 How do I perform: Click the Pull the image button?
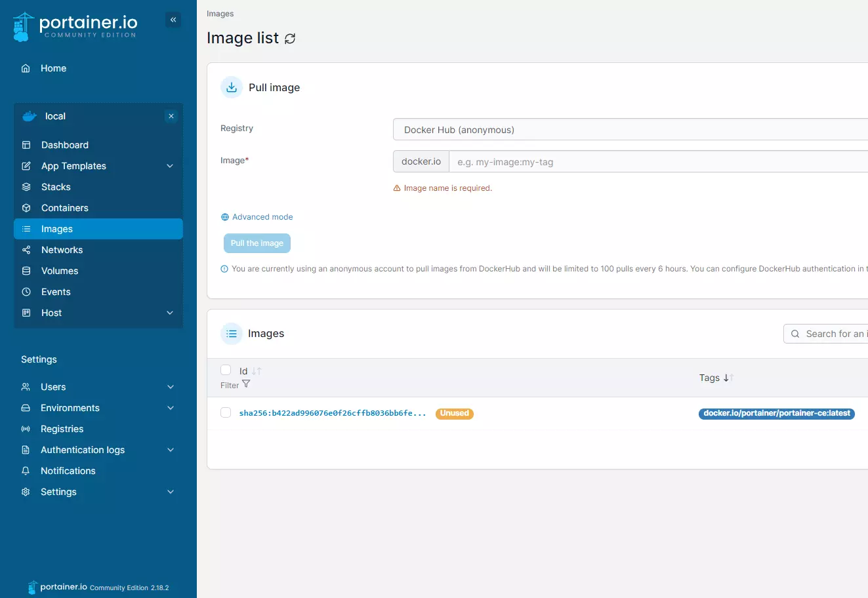257,243
